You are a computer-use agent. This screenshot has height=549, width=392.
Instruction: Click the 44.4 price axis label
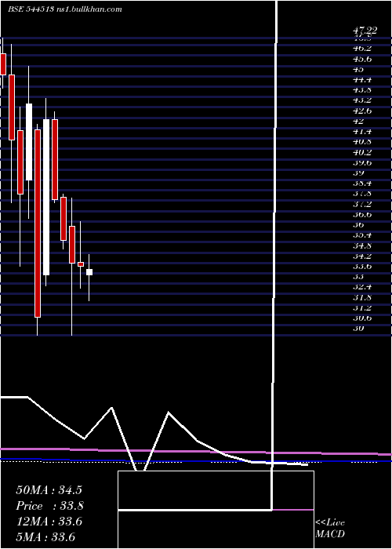coord(362,79)
